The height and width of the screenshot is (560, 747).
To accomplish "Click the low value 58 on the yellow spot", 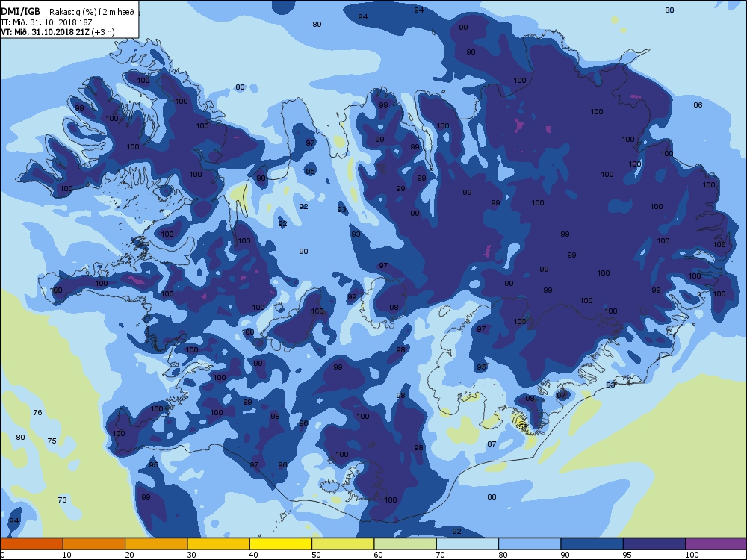I will pyautogui.click(x=523, y=426).
